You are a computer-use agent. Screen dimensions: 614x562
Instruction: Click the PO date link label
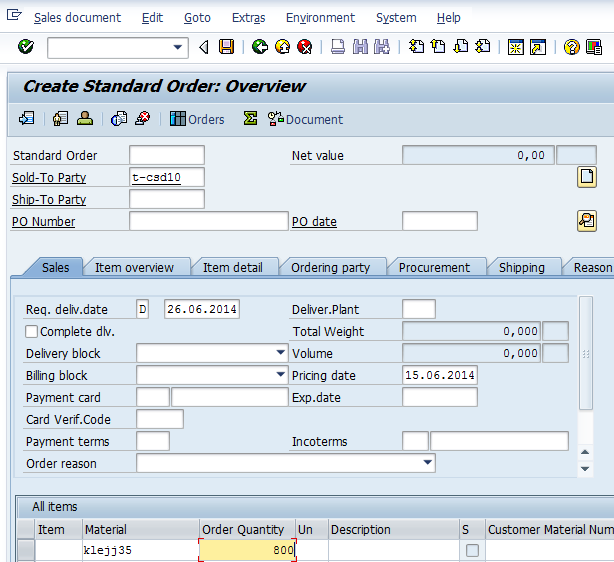point(314,222)
